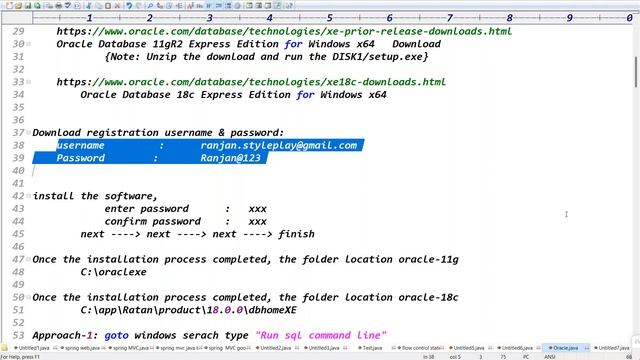The image size is (640, 360).
Task: Click the Hex viewer Hx icon
Action: (199, 6)
